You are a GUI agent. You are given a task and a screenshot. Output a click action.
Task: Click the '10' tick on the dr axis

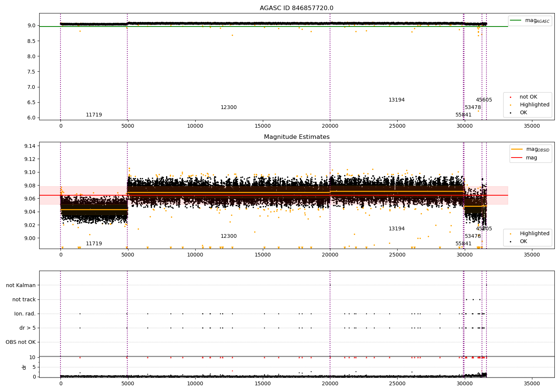click(x=32, y=357)
